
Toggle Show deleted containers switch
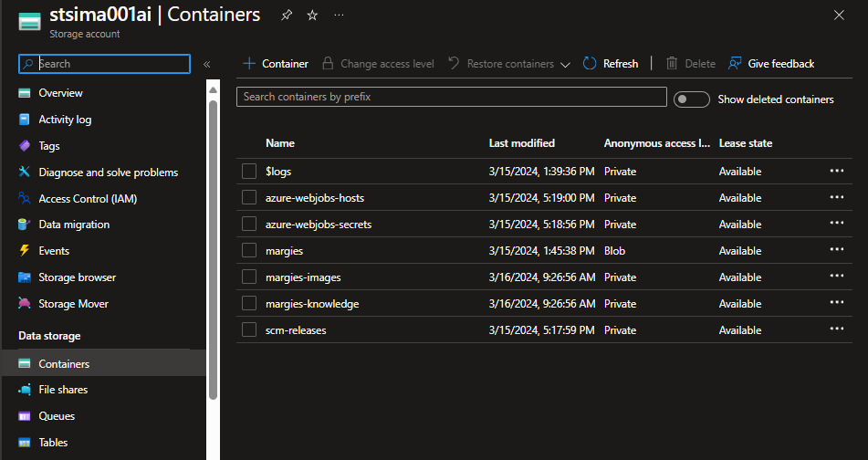click(x=692, y=99)
